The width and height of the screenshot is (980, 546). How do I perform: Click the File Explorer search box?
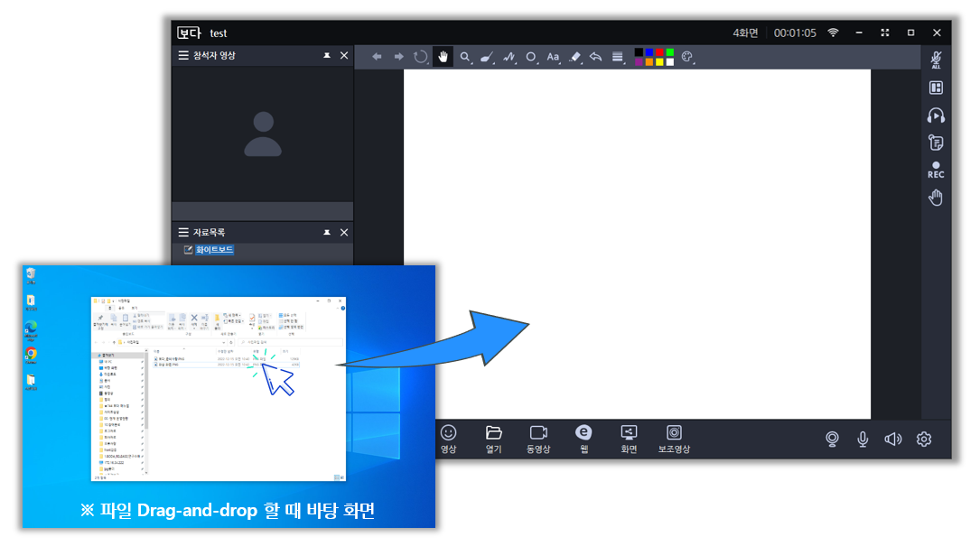tap(291, 342)
